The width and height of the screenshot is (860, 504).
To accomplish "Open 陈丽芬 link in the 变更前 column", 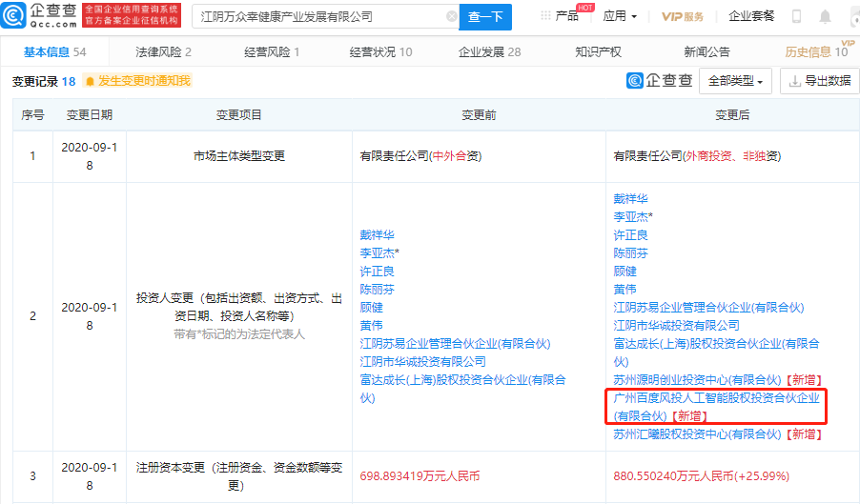I will click(377, 290).
